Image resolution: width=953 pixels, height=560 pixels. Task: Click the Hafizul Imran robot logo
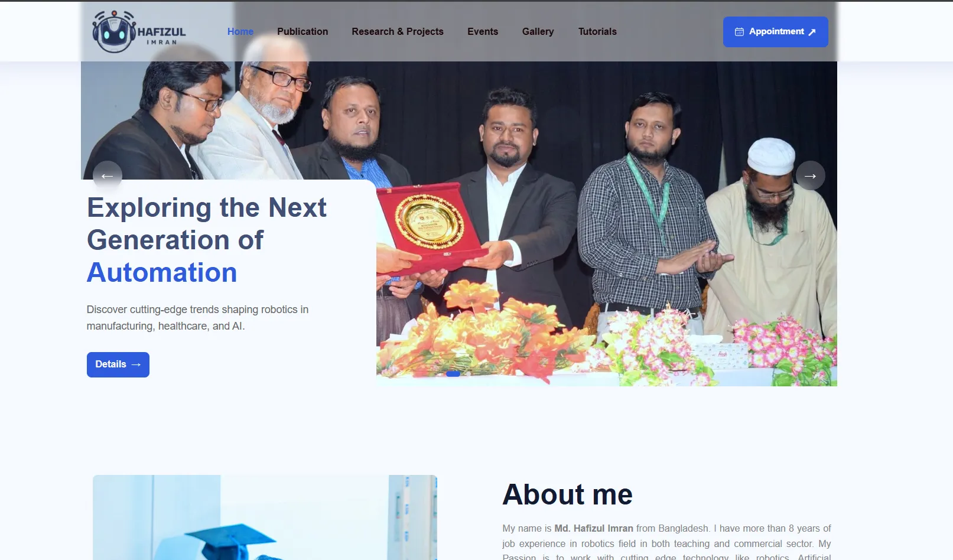114,32
